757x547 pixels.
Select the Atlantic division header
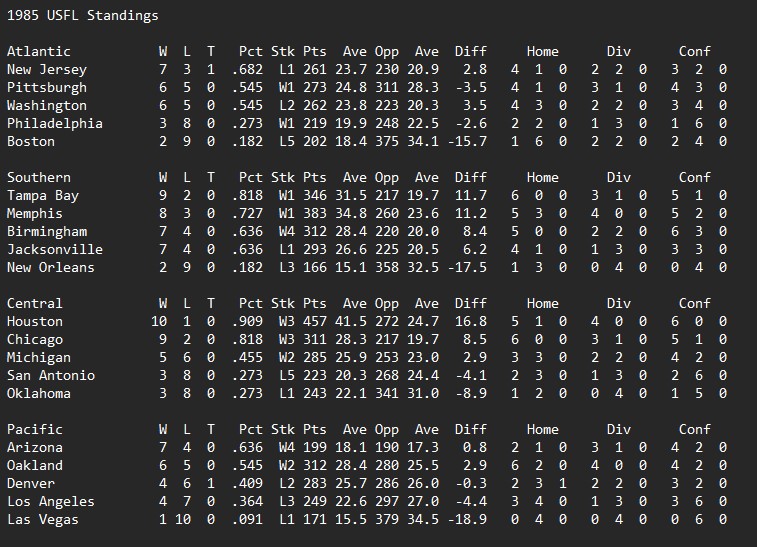(x=38, y=51)
